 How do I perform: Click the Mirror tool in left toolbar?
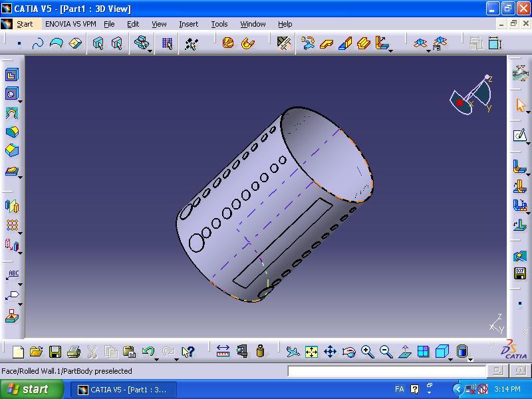[x=12, y=206]
